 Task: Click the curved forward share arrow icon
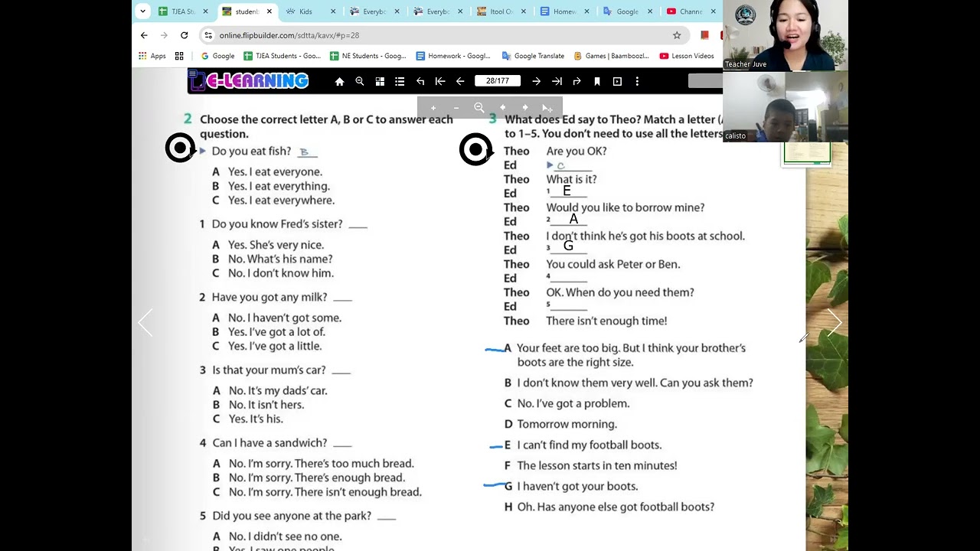click(x=577, y=81)
